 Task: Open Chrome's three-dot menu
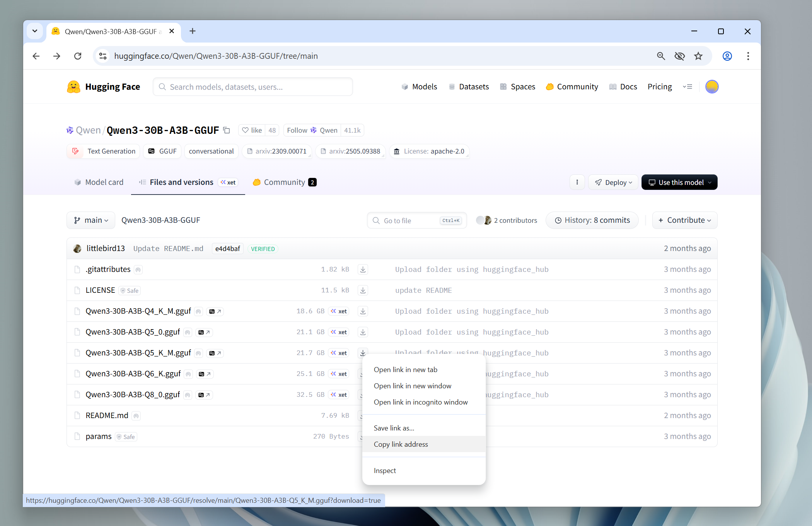tap(748, 56)
